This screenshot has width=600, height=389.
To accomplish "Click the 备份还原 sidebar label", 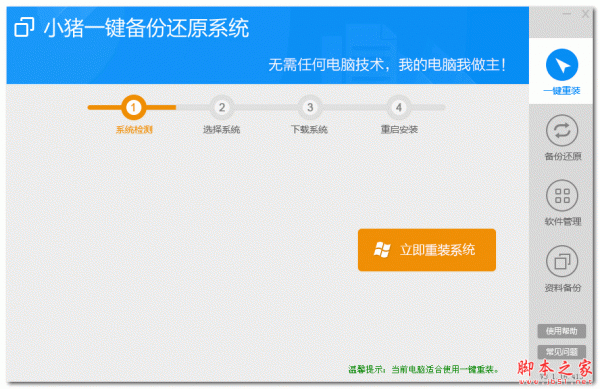I will tap(563, 156).
